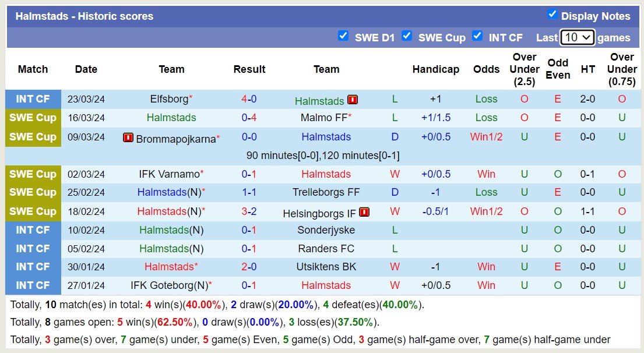Click the Over Under (2.5) column header
The height and width of the screenshot is (353, 644).
pos(524,69)
